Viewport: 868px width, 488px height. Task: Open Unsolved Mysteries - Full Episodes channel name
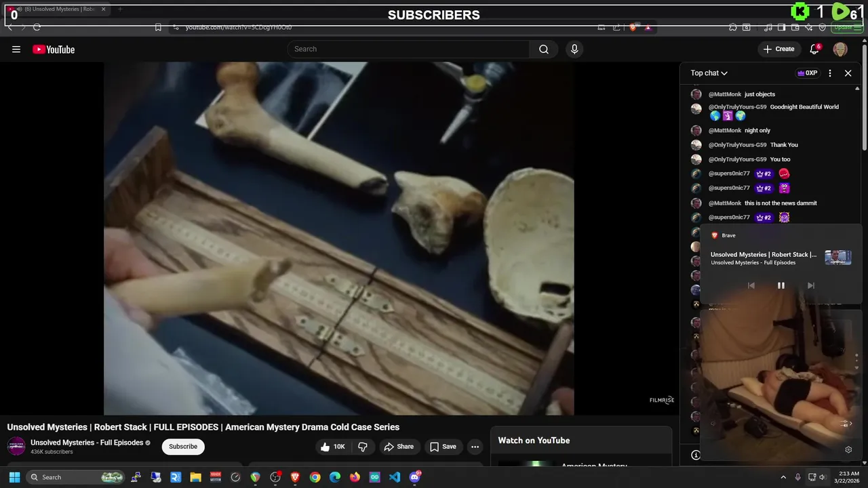[87, 443]
